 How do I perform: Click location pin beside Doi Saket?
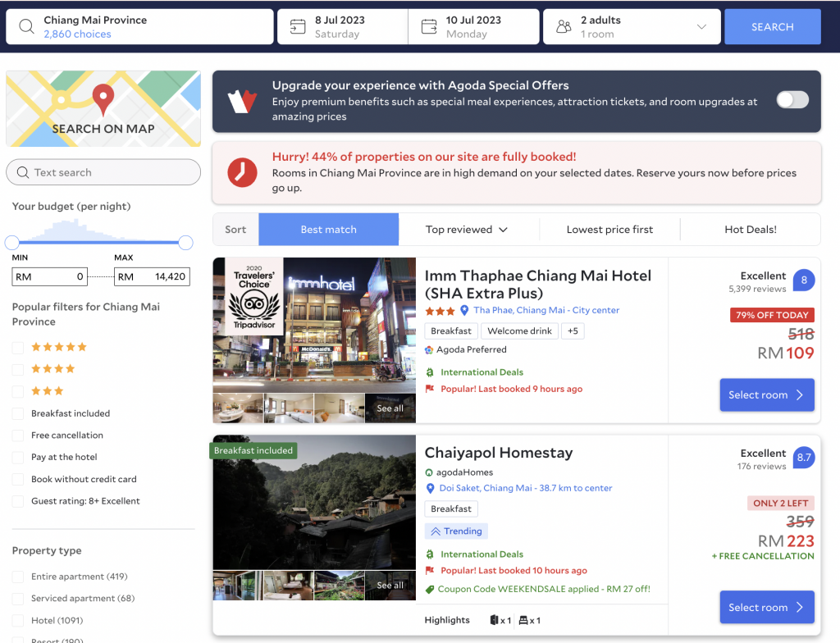430,488
